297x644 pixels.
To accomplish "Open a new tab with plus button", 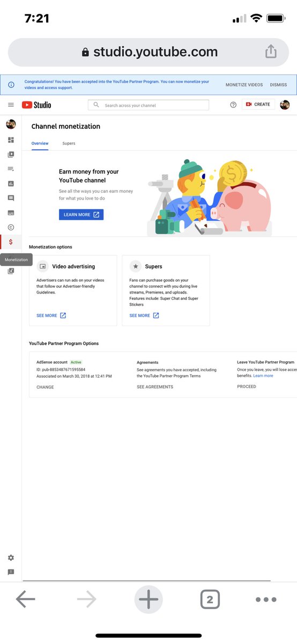I will click(148, 599).
